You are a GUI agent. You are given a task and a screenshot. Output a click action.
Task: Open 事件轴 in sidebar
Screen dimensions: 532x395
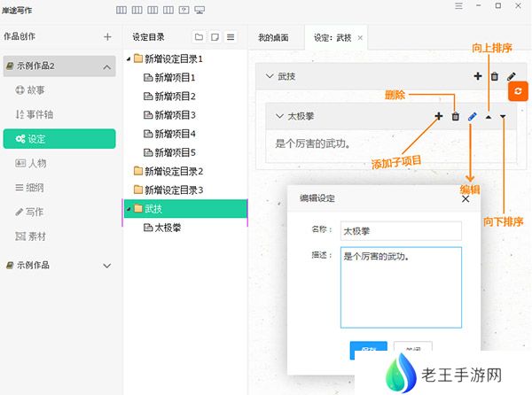[35, 114]
